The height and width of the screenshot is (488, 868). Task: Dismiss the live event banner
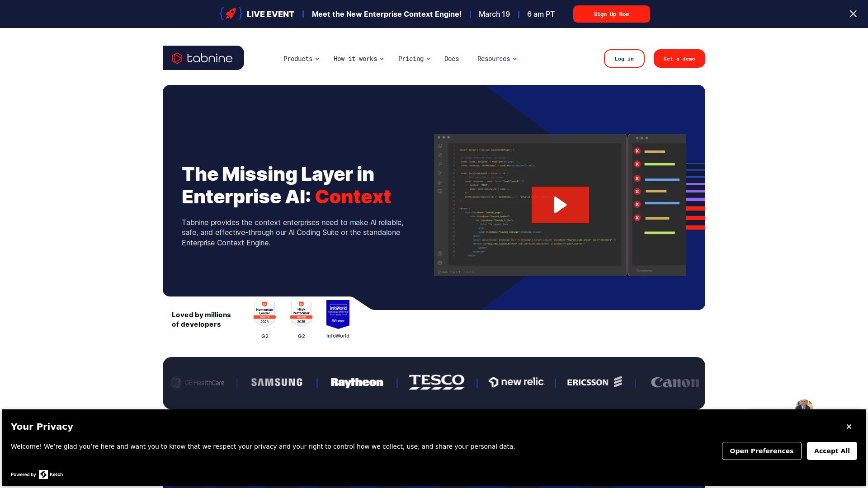(x=853, y=14)
